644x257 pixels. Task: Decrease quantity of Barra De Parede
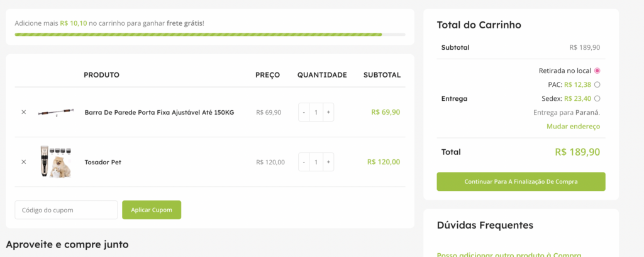[304, 112]
